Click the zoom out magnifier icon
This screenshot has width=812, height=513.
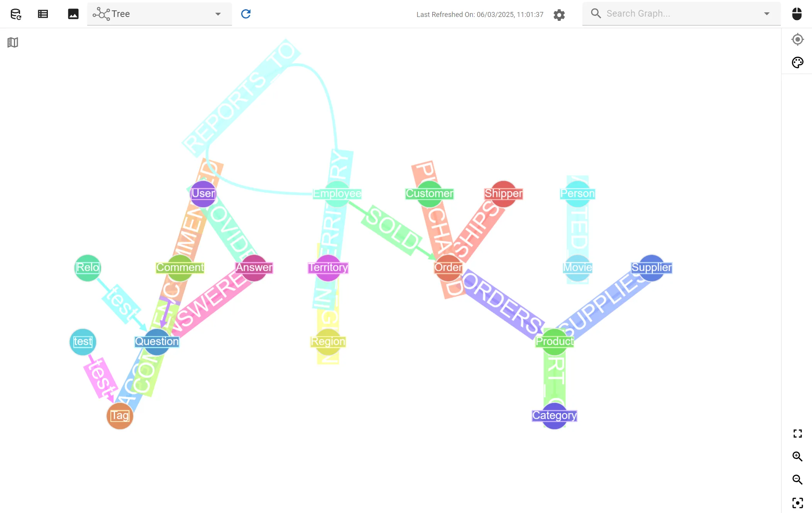[x=798, y=480]
